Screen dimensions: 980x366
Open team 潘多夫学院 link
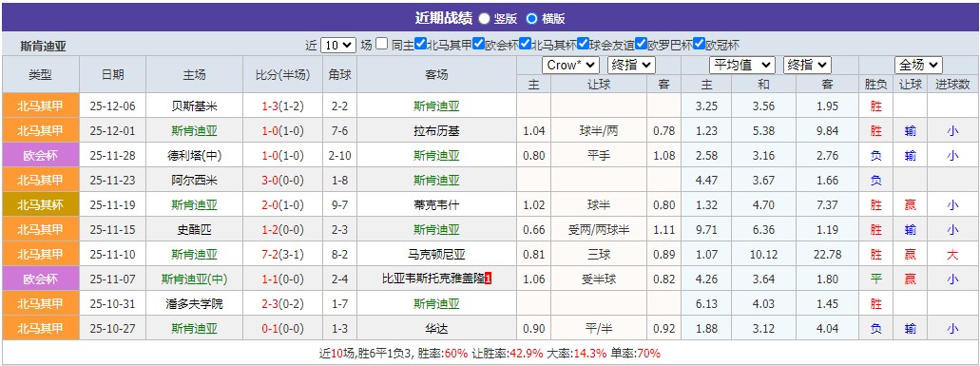[x=194, y=304]
